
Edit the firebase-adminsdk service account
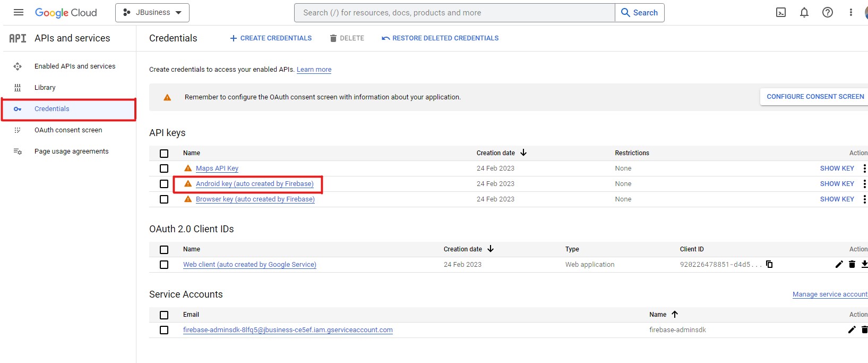[x=852, y=330]
